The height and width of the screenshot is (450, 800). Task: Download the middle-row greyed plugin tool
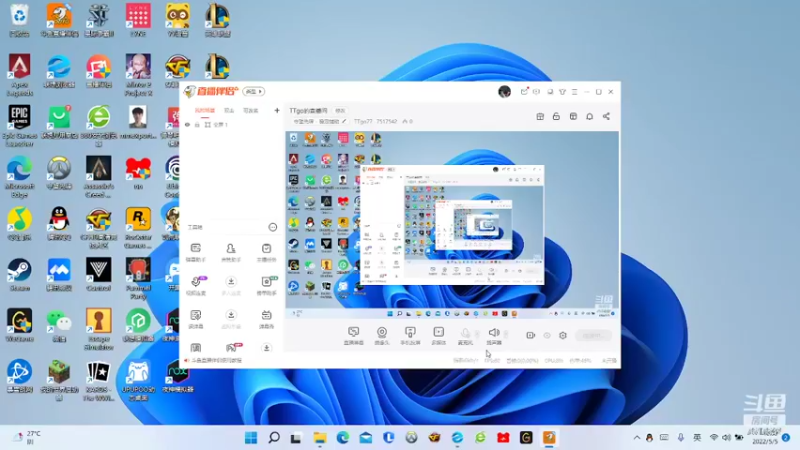tap(231, 286)
